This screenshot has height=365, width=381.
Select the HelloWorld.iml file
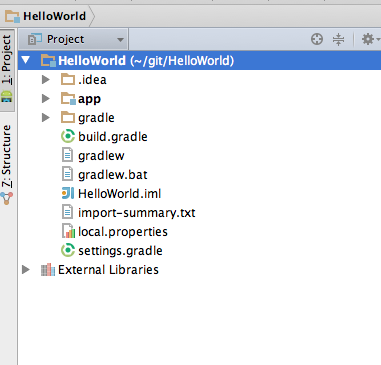[x=120, y=194]
